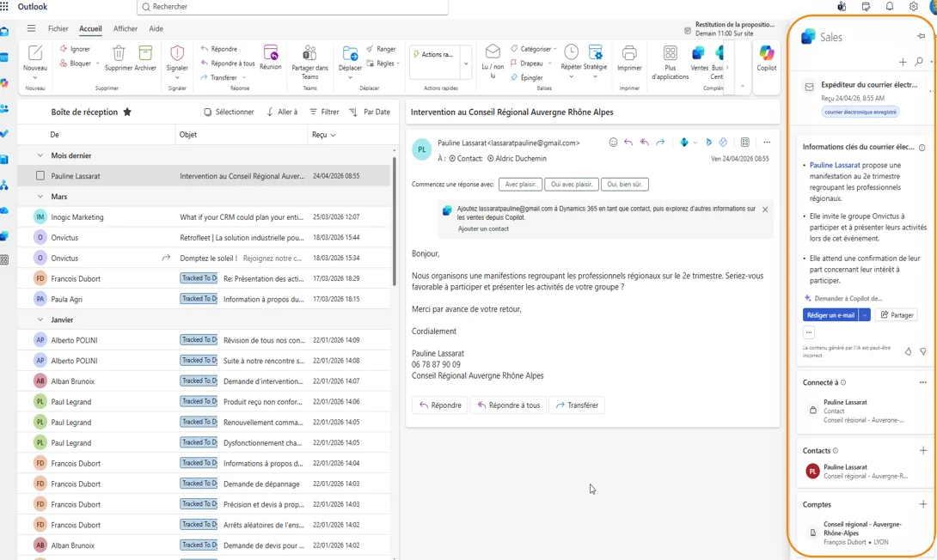Click the message list vertical scrollbar
Screen dimensions: 937x560
[394, 222]
